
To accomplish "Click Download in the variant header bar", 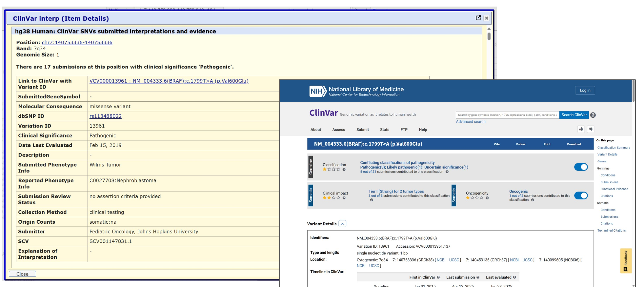I will 574,144.
